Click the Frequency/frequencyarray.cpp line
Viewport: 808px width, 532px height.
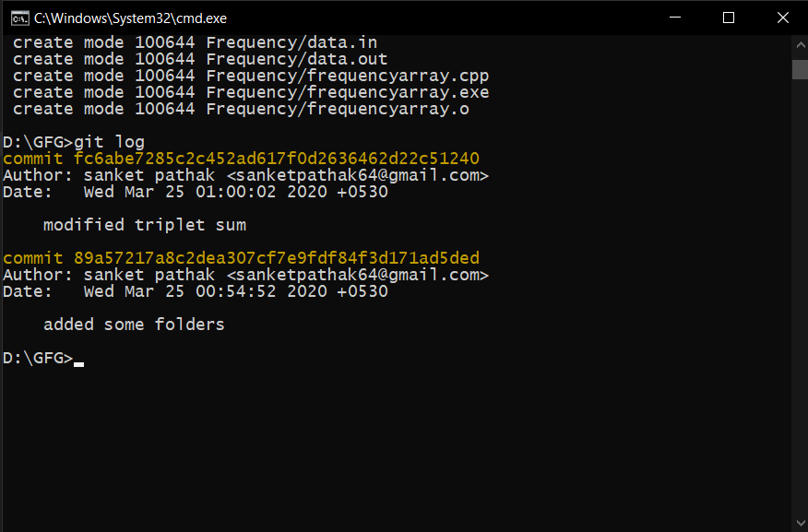pos(251,76)
